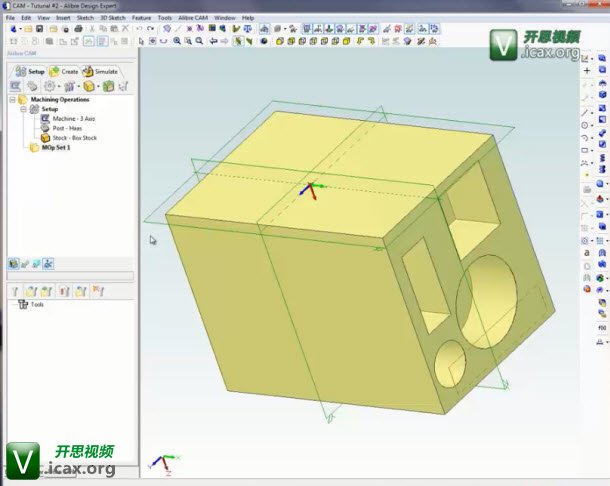Open the 3D Sketch menu

point(113,18)
